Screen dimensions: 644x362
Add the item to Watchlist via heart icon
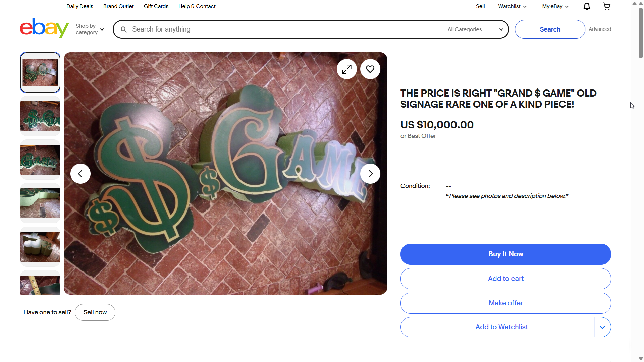click(370, 69)
